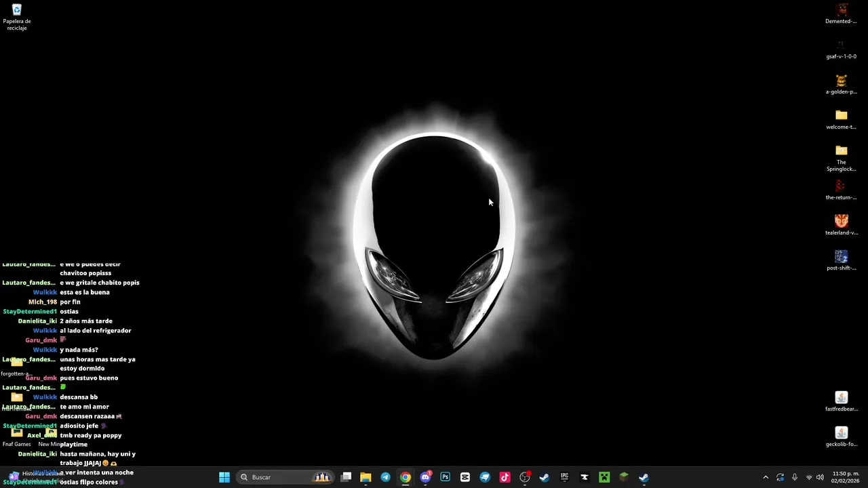Image resolution: width=868 pixels, height=488 pixels.
Task: Open Task View from the taskbar
Action: [346, 477]
